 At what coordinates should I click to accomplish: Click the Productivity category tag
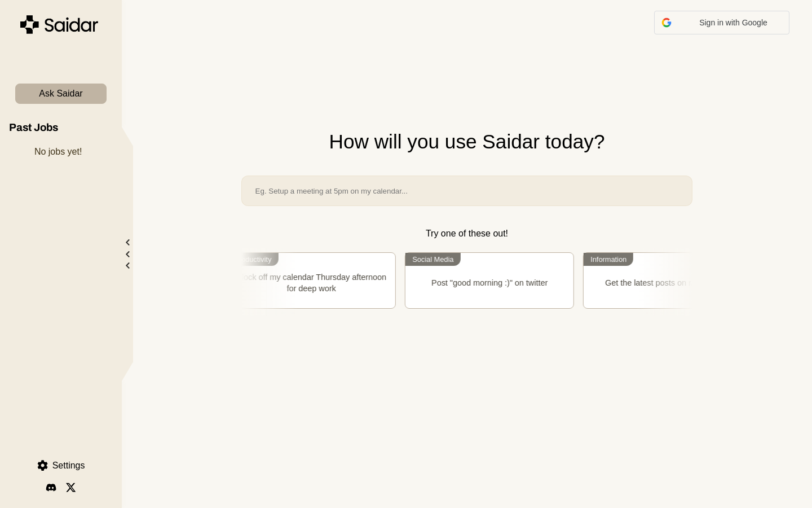[x=259, y=260]
